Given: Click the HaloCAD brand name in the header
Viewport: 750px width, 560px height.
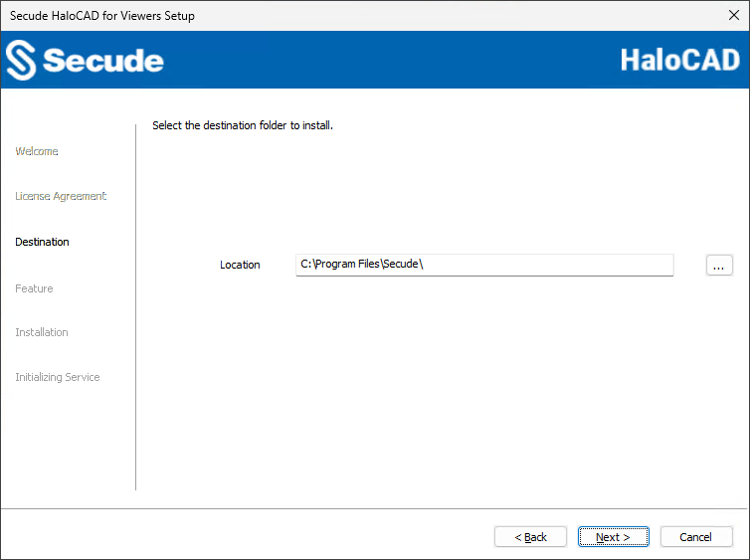Looking at the screenshot, I should [x=679, y=60].
